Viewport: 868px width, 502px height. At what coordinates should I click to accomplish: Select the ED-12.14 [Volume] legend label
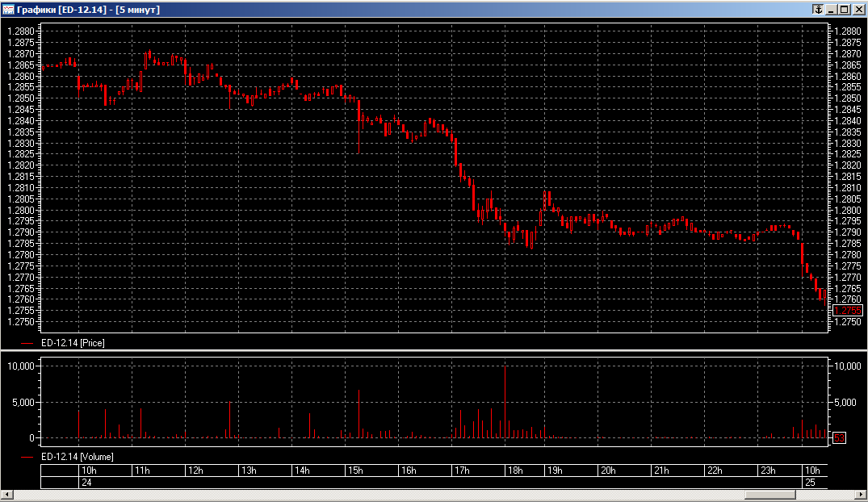(x=77, y=457)
